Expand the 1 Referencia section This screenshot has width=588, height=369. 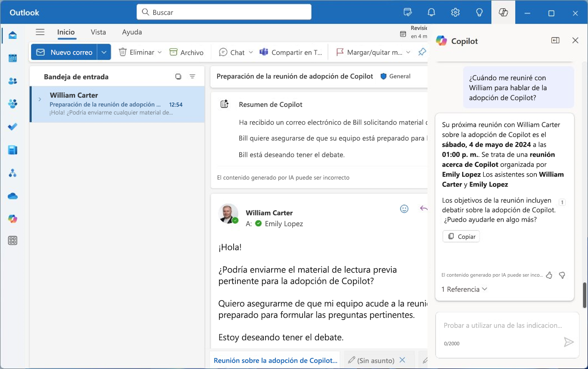(x=464, y=289)
